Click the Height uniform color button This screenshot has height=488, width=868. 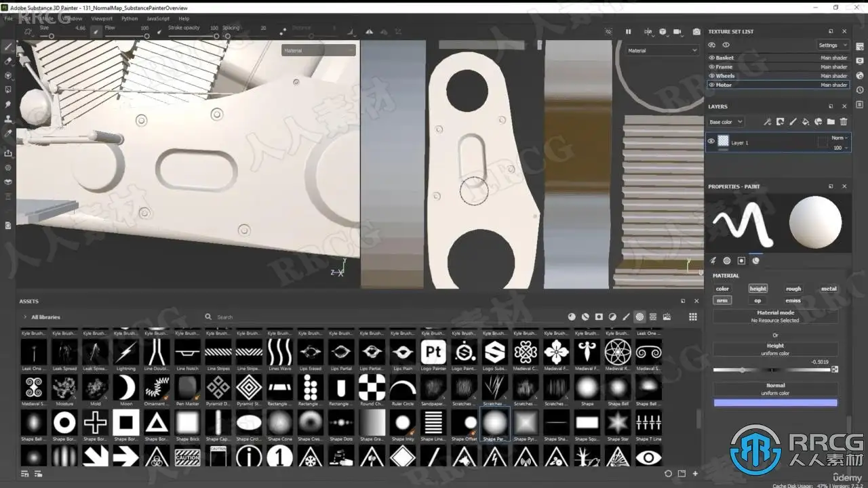pos(775,349)
